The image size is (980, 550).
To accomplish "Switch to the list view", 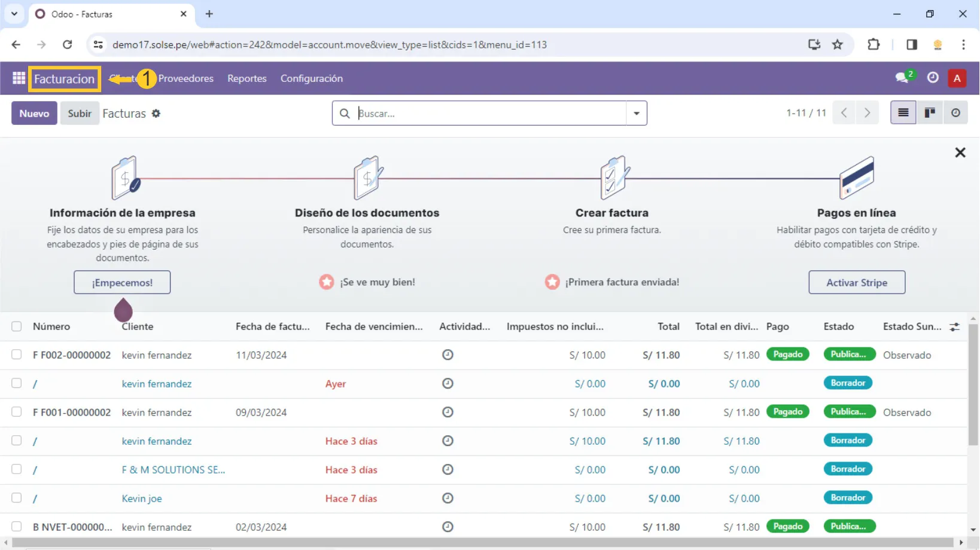I will pyautogui.click(x=903, y=113).
